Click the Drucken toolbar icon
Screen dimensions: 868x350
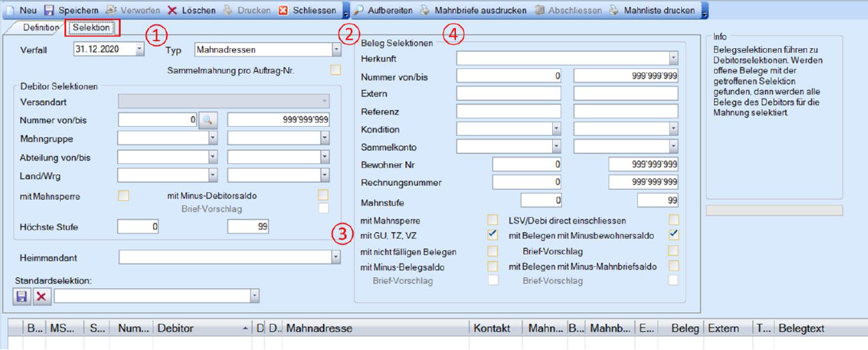pyautogui.click(x=227, y=10)
